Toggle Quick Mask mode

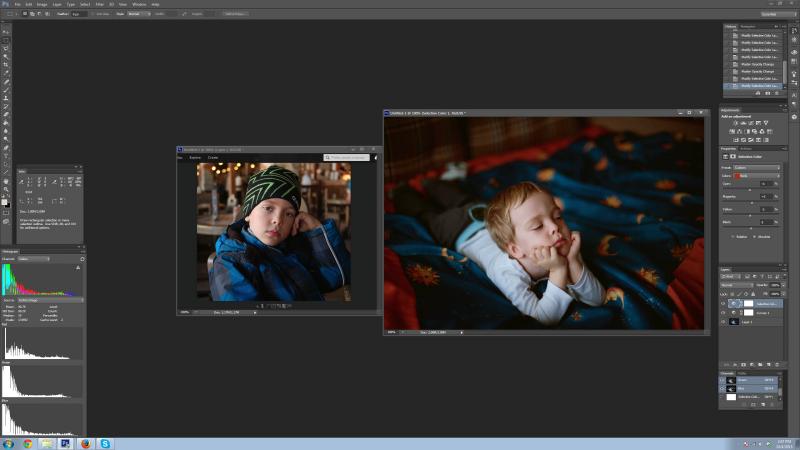click(x=6, y=213)
